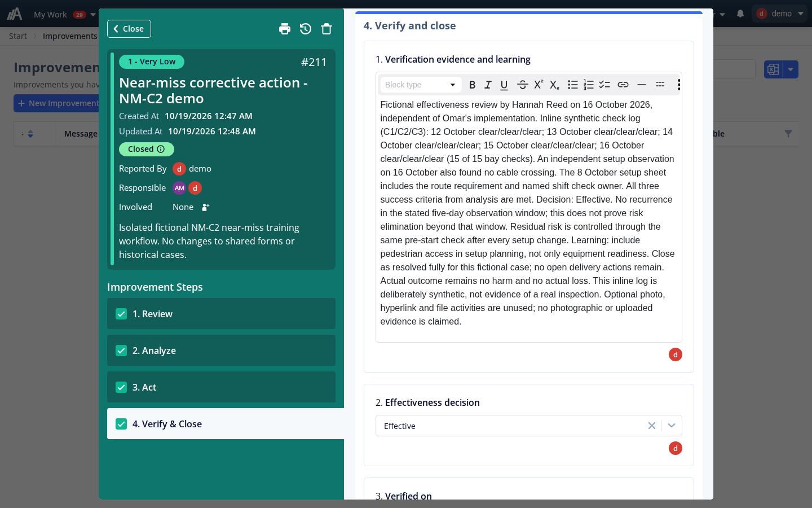This screenshot has height=508, width=812.
Task: Apply italic formatting in the editor
Action: tap(488, 85)
